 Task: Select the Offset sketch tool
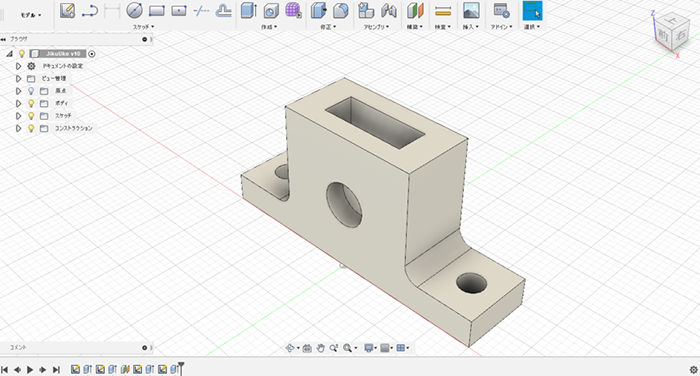(x=223, y=11)
